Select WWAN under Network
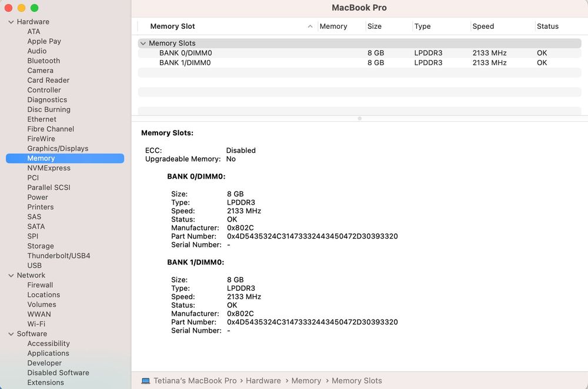Image resolution: width=588 pixels, height=389 pixels. pyautogui.click(x=39, y=314)
